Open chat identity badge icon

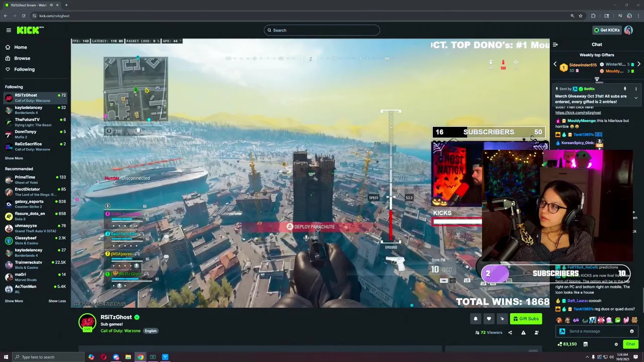point(562,331)
